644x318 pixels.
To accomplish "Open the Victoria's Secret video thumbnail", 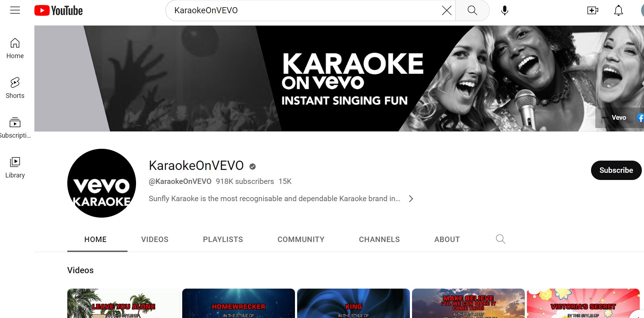I will point(583,303).
